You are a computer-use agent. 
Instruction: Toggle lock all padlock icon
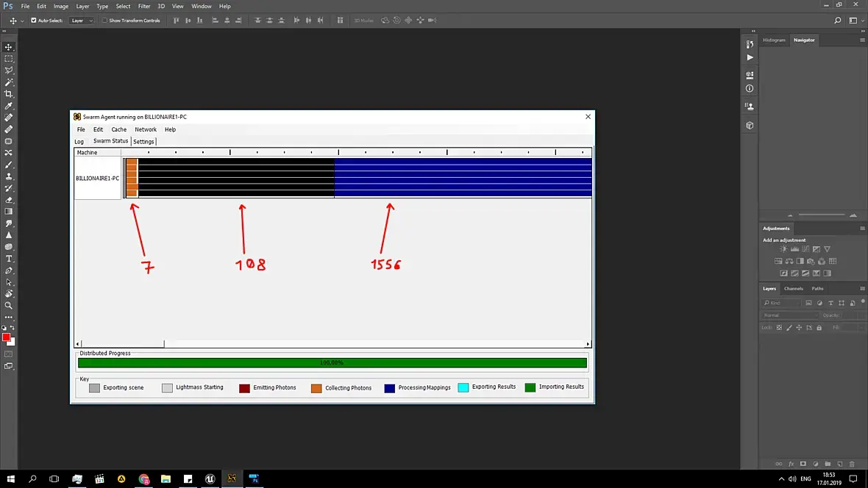tap(819, 328)
